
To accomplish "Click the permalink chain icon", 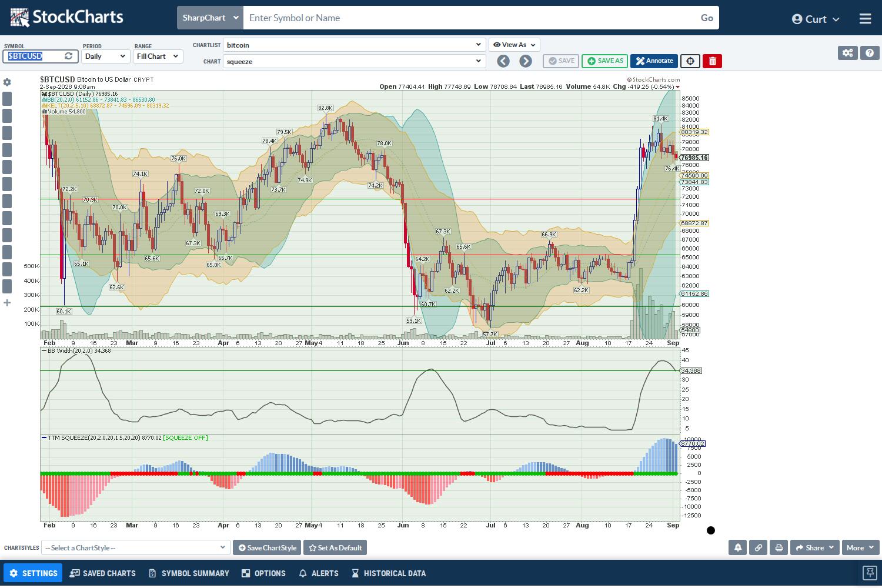I will (759, 547).
